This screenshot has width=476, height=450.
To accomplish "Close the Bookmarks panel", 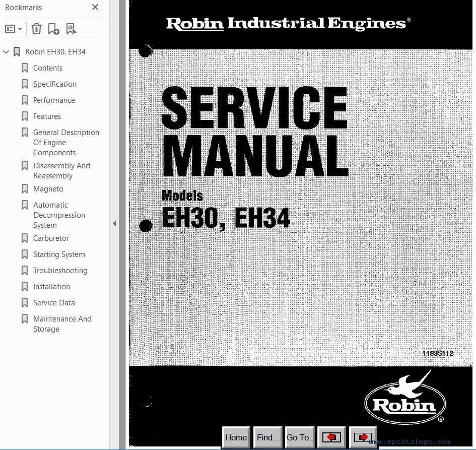I will tap(95, 7).
